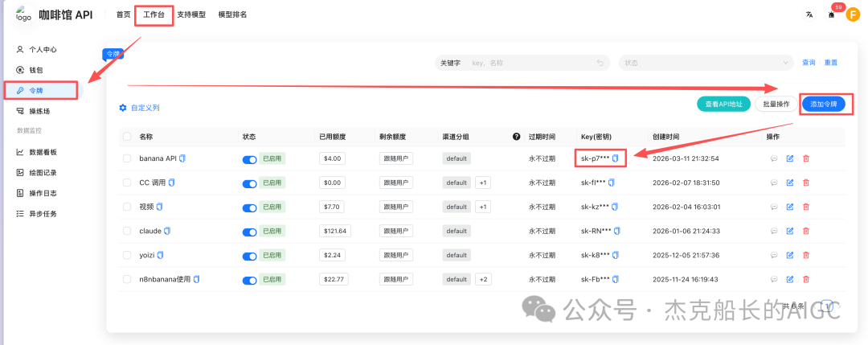The width and height of the screenshot is (868, 345).
Task: Disable the CC 调用 token switch
Action: tap(250, 183)
